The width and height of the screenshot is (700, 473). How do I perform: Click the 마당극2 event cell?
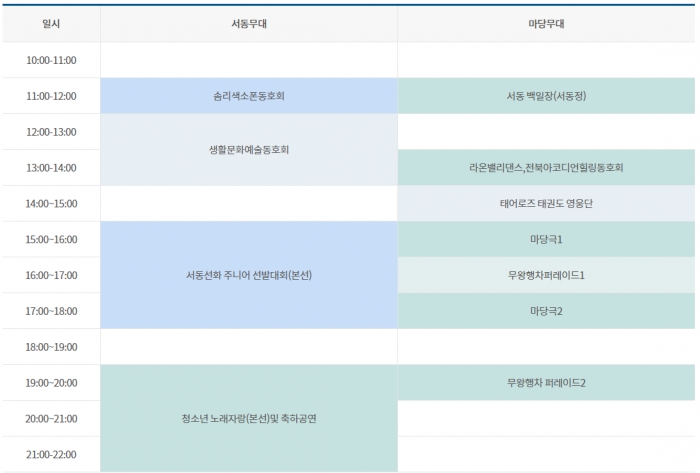click(x=546, y=311)
